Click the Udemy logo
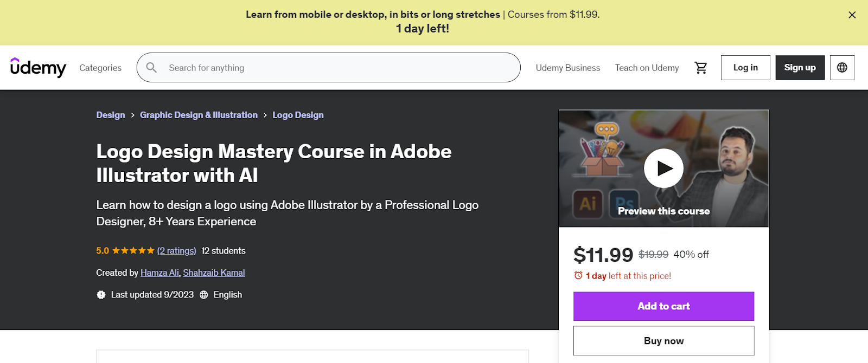This screenshot has height=363, width=868. pos(38,68)
